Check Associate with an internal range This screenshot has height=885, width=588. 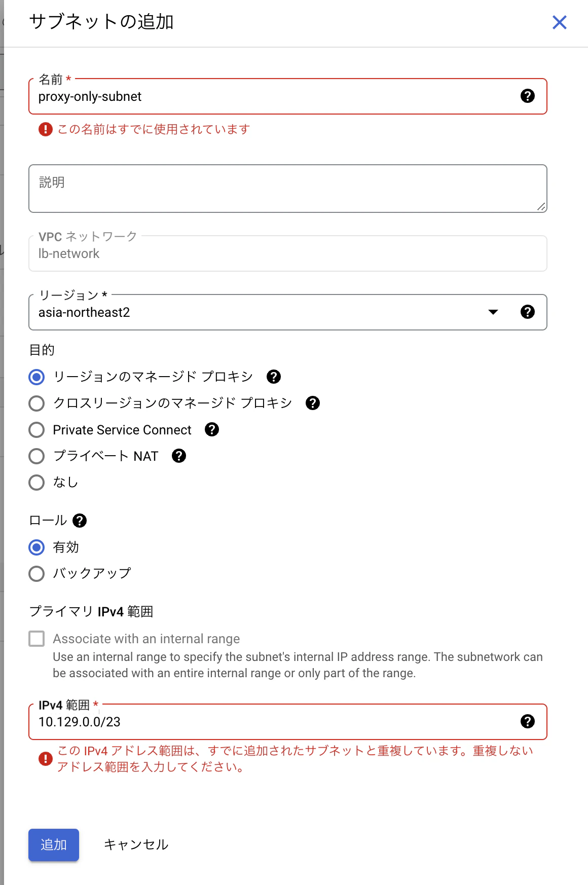(x=36, y=639)
